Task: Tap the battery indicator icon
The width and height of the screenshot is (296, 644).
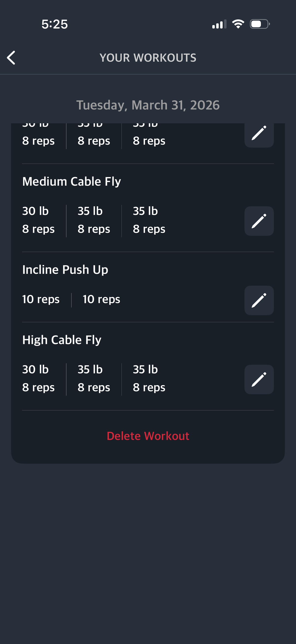Action: (x=259, y=24)
